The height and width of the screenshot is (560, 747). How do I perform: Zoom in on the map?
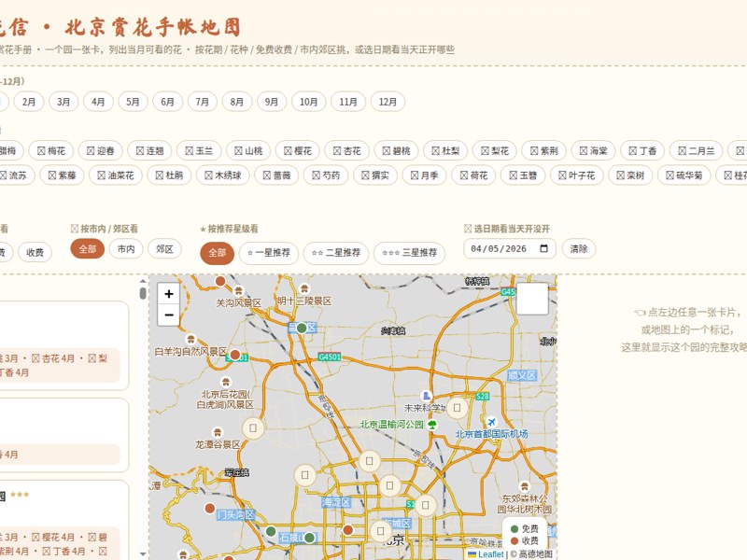169,294
